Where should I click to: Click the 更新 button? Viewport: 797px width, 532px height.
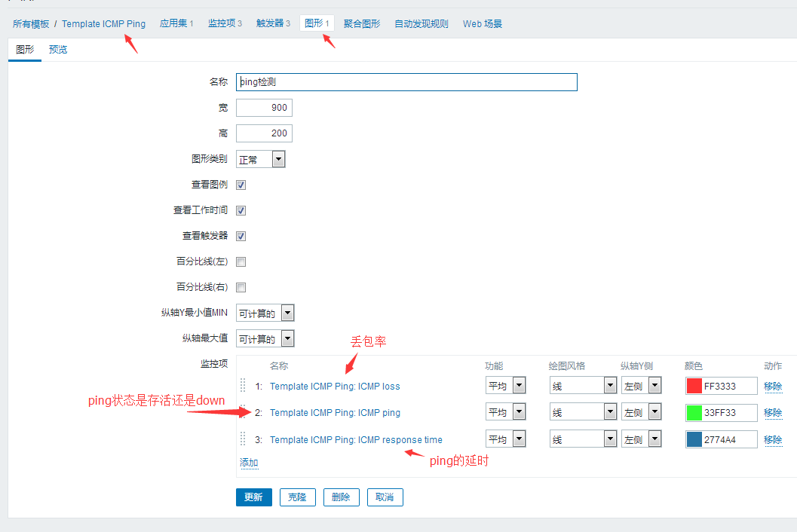(253, 497)
